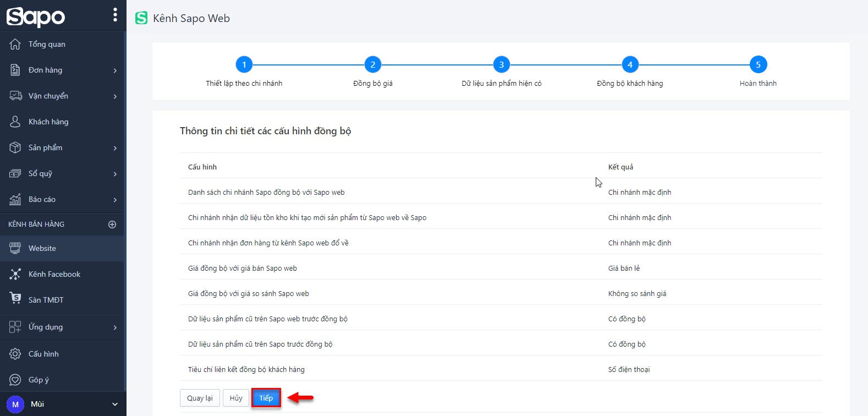The image size is (868, 416).
Task: Go to step 5 Hoàn thành
Action: point(758,65)
